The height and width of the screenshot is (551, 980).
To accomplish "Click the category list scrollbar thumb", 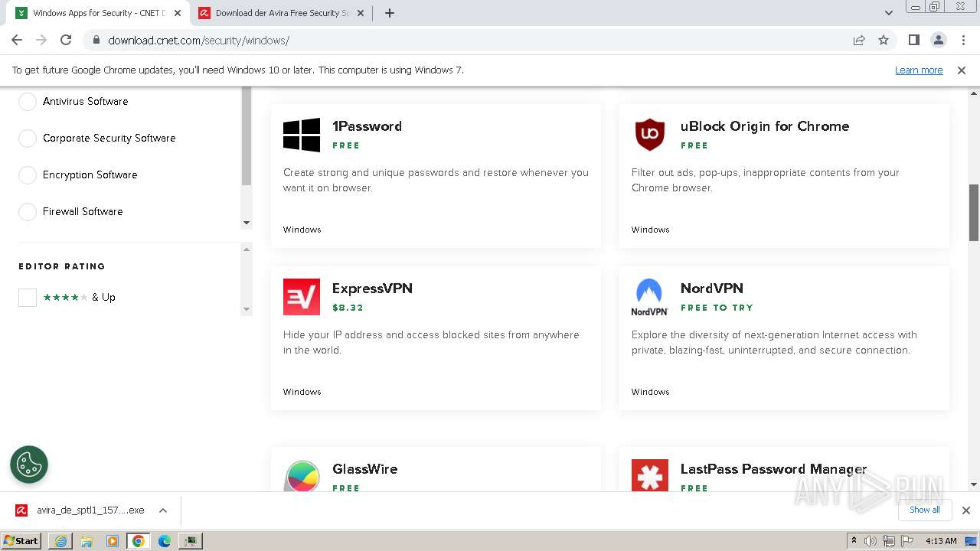I will [247, 136].
